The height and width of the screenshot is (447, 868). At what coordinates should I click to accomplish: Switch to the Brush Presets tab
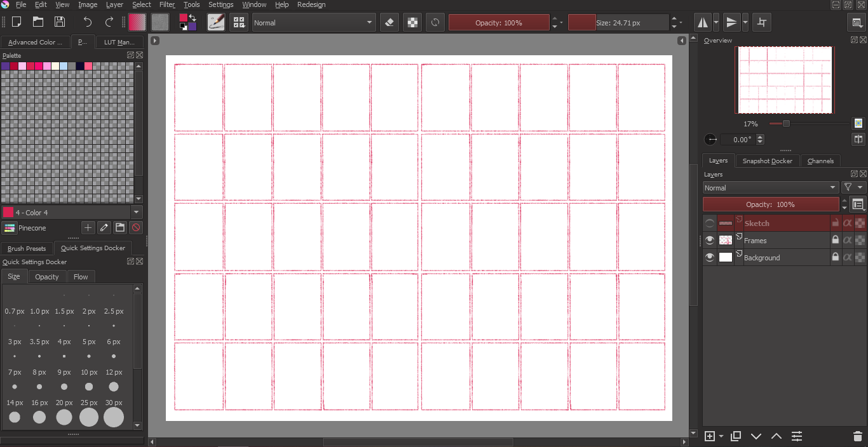pos(27,248)
